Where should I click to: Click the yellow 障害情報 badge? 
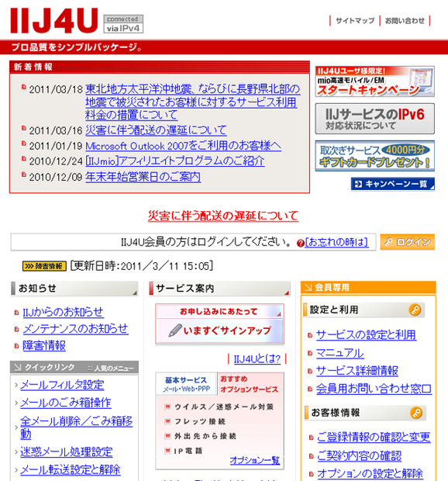44,266
